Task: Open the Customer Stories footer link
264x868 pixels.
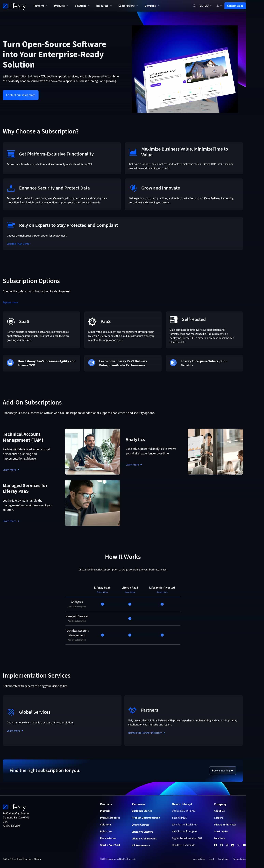Action: (x=142, y=811)
